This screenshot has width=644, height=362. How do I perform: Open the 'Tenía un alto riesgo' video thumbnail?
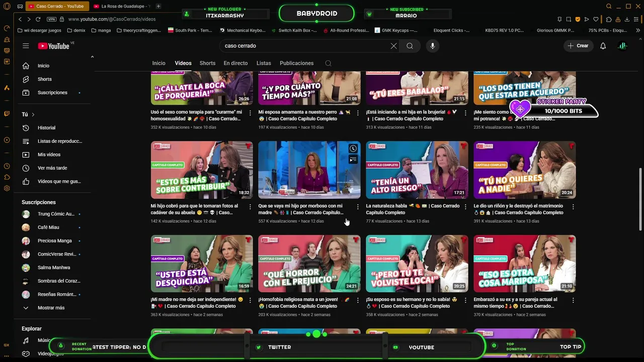pos(417,170)
